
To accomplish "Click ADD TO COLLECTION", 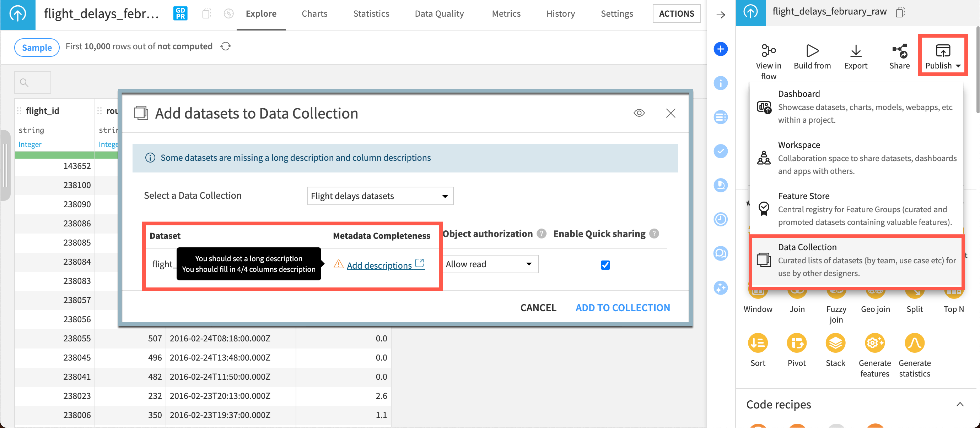I will [623, 307].
